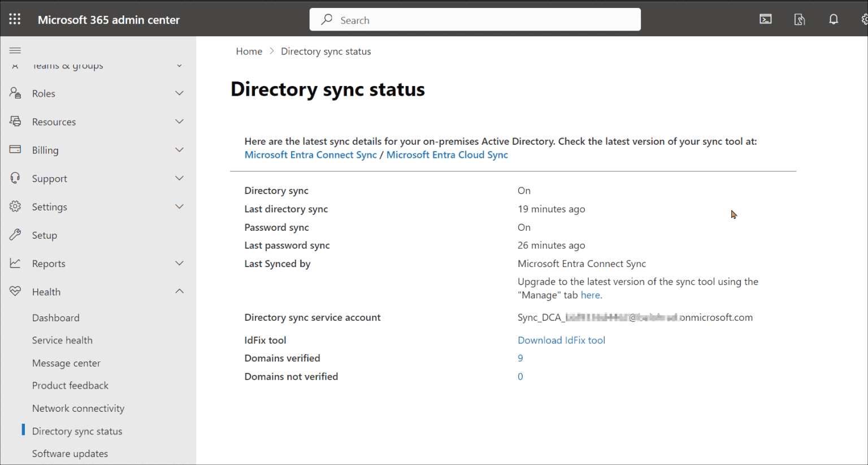Expand the Settings chevron
This screenshot has height=465, width=868.
coord(179,206)
